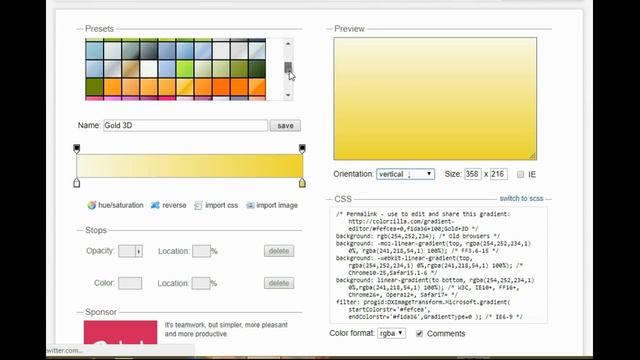Click the presets scrollbar down arrow
Viewport: 640px width, 360px height.
[x=288, y=95]
